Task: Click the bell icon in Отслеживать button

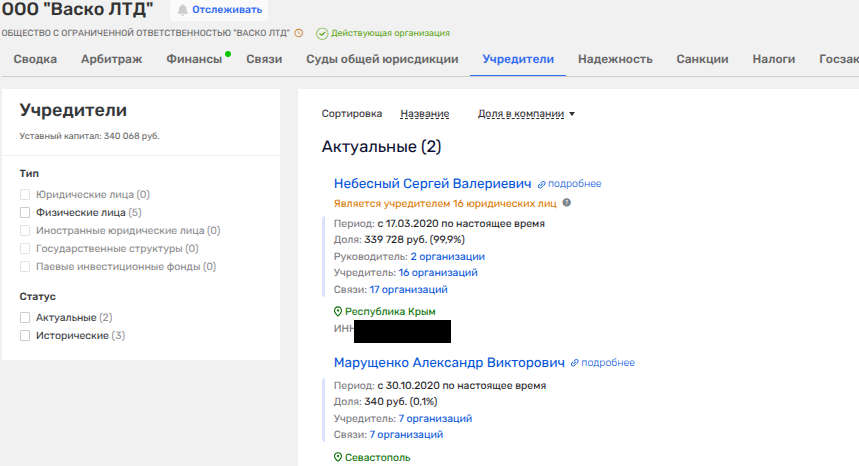Action: point(182,10)
